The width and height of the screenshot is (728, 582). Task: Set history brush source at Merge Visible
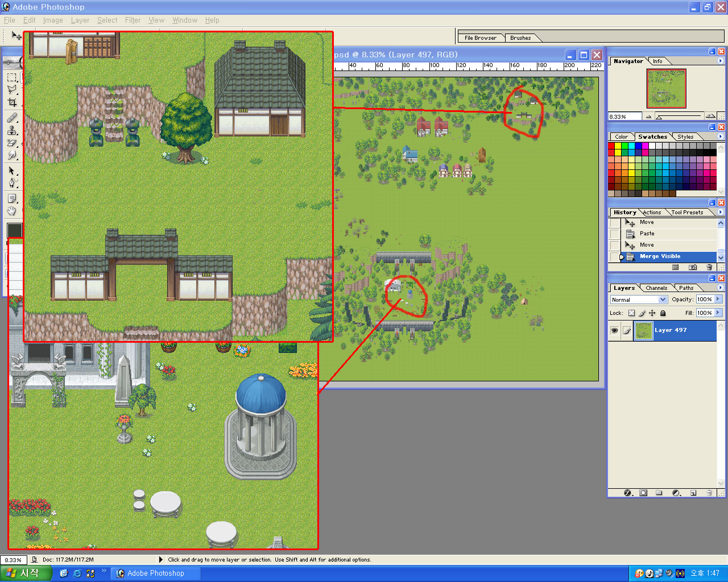(x=615, y=257)
